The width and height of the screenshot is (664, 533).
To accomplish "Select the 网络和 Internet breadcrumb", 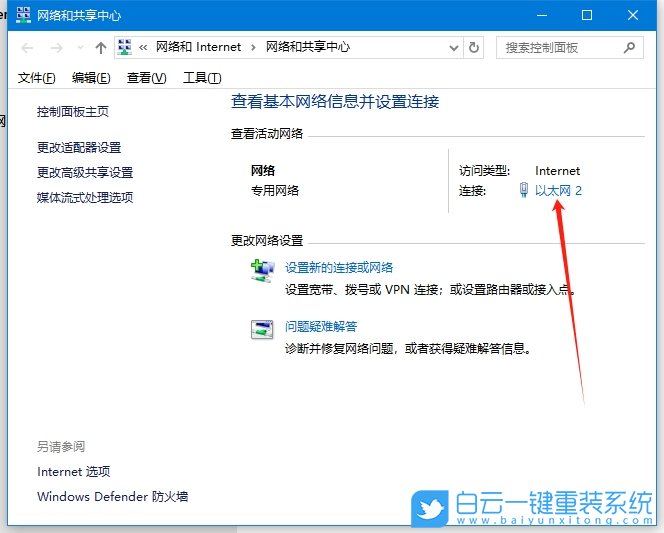I will pos(198,47).
